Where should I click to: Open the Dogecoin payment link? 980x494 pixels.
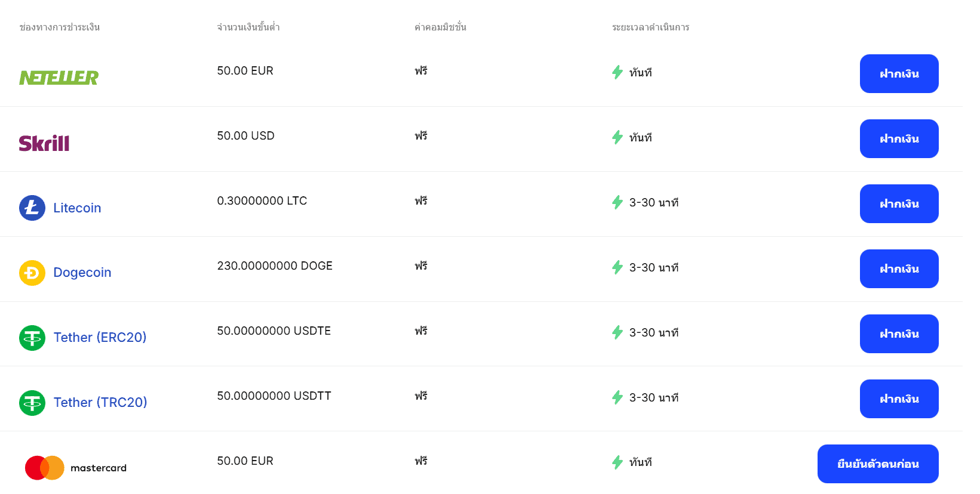coord(82,273)
